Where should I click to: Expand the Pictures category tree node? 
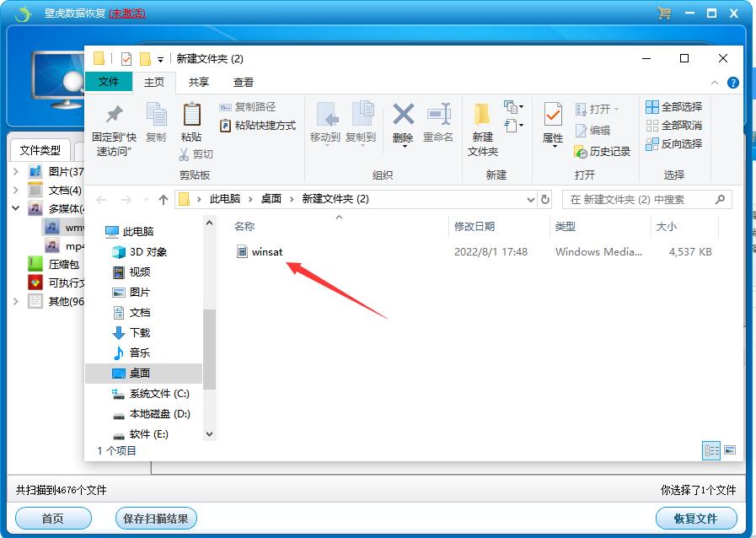point(16,172)
